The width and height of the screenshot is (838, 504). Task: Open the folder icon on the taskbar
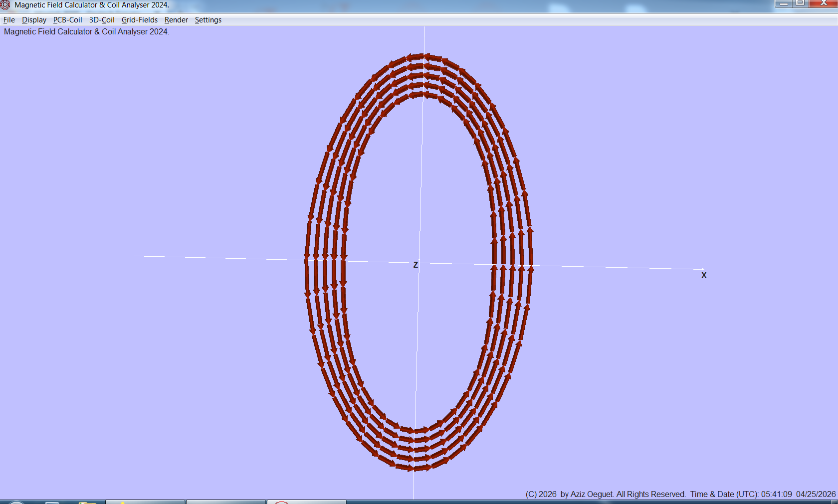[x=87, y=502]
